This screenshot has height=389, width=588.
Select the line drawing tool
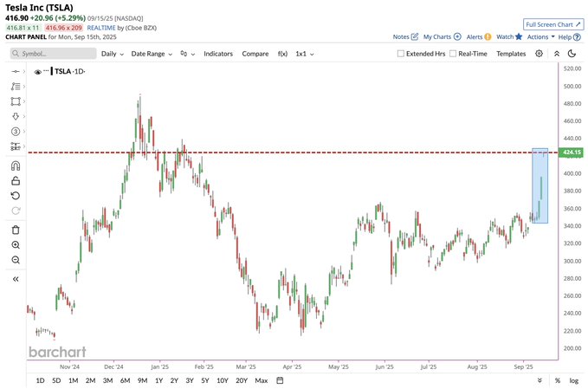(x=16, y=71)
